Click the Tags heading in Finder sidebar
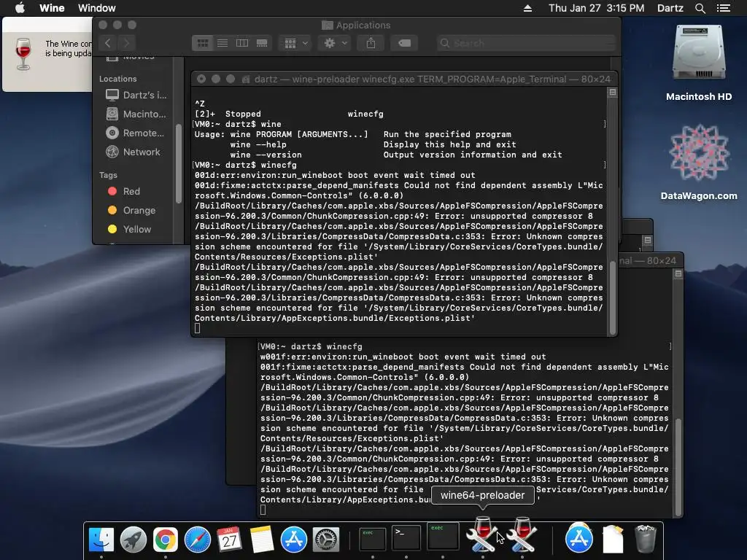747x560 pixels. [108, 175]
